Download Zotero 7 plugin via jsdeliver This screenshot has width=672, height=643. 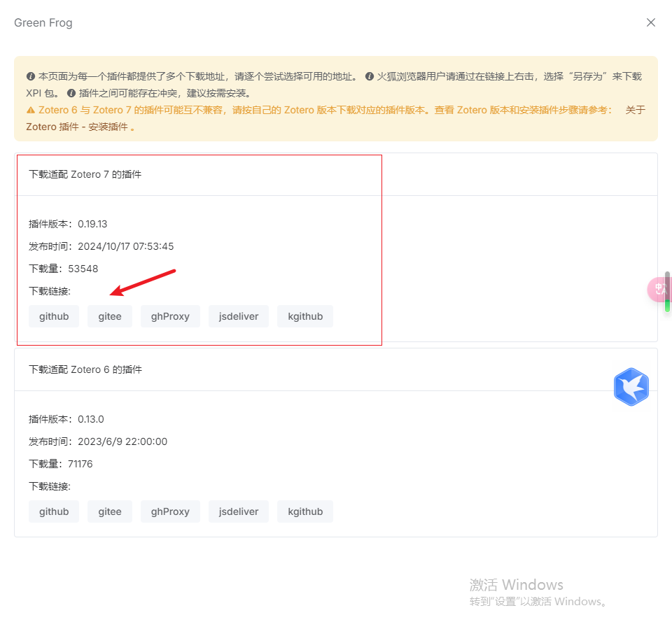coord(239,316)
